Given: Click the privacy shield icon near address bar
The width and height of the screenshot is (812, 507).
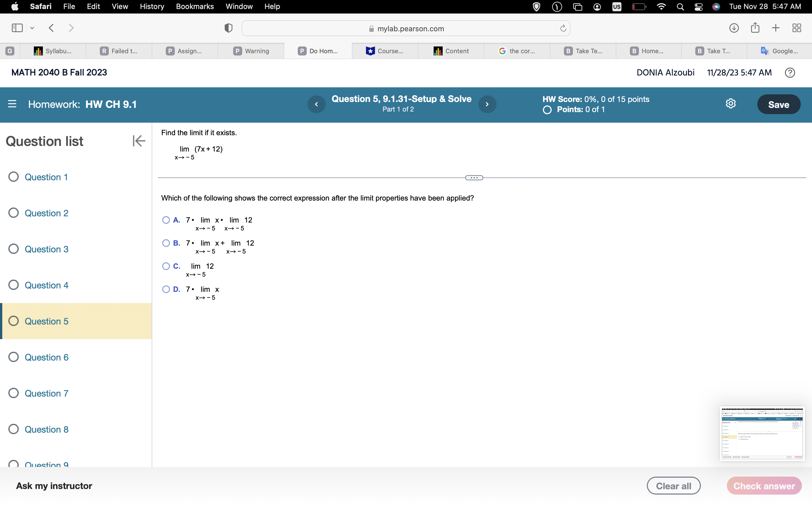Looking at the screenshot, I should pyautogui.click(x=228, y=28).
